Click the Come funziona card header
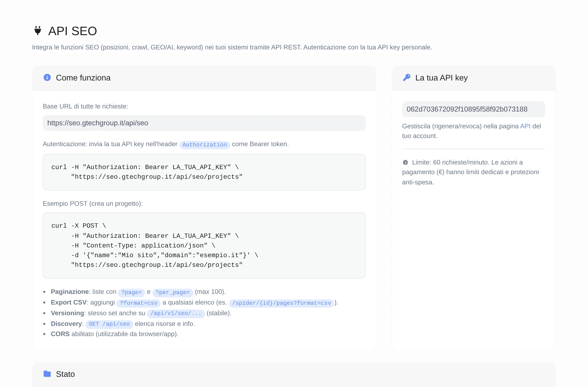 [x=204, y=78]
